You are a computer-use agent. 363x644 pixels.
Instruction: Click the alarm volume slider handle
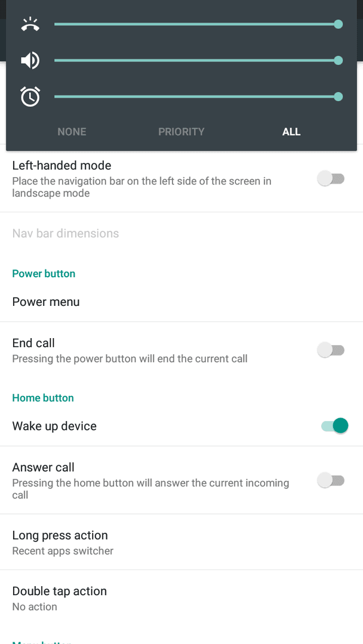point(339,97)
